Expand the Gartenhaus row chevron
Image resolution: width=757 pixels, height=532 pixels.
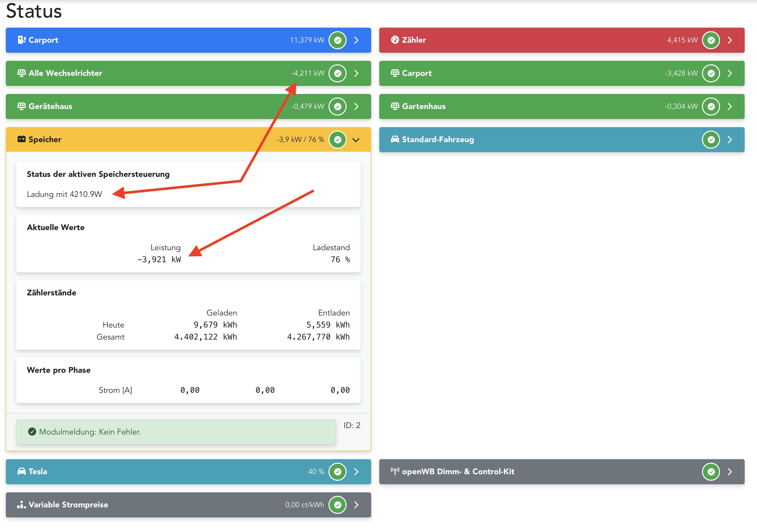point(730,107)
